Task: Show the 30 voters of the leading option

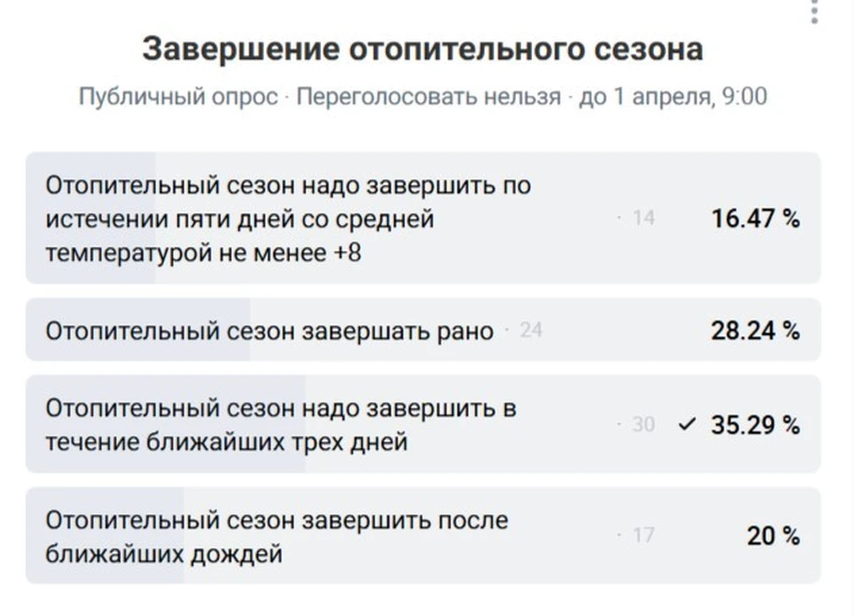Action: tap(643, 425)
